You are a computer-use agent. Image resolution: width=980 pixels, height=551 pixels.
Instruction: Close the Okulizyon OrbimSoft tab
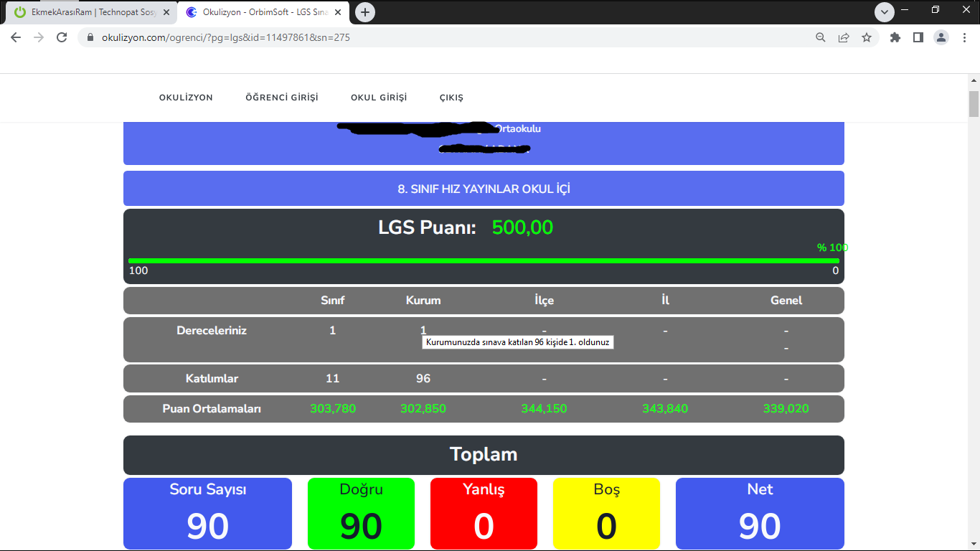coord(339,12)
